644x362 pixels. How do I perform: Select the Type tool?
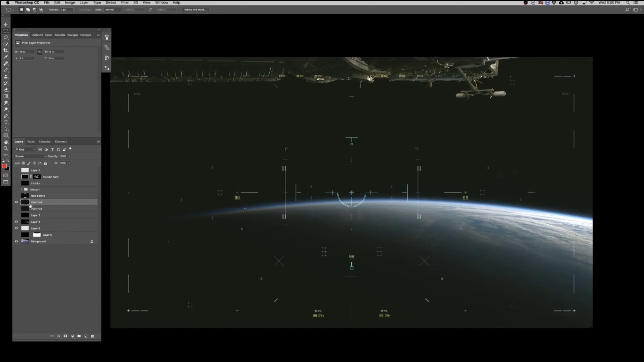tap(6, 122)
